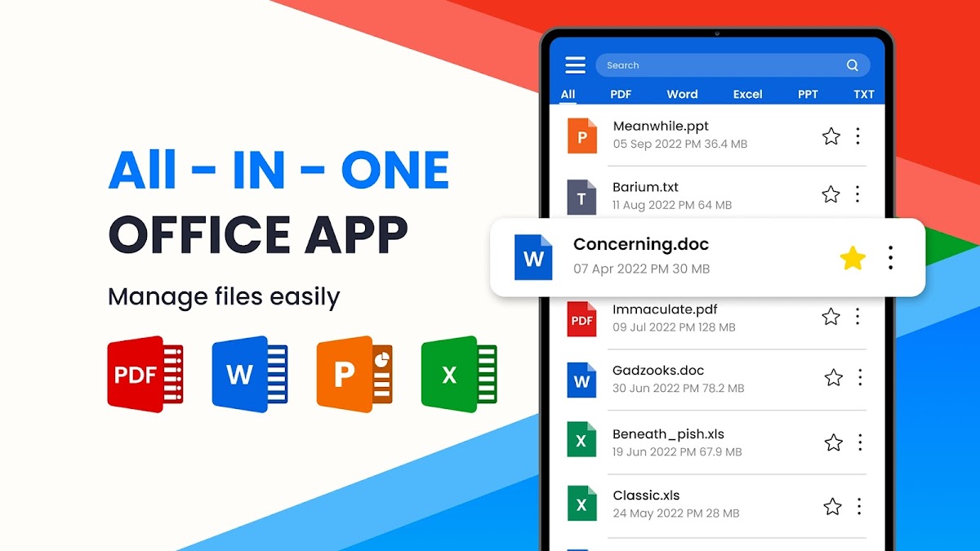Unfavorite Concerning.doc with the yellow star

(x=853, y=259)
